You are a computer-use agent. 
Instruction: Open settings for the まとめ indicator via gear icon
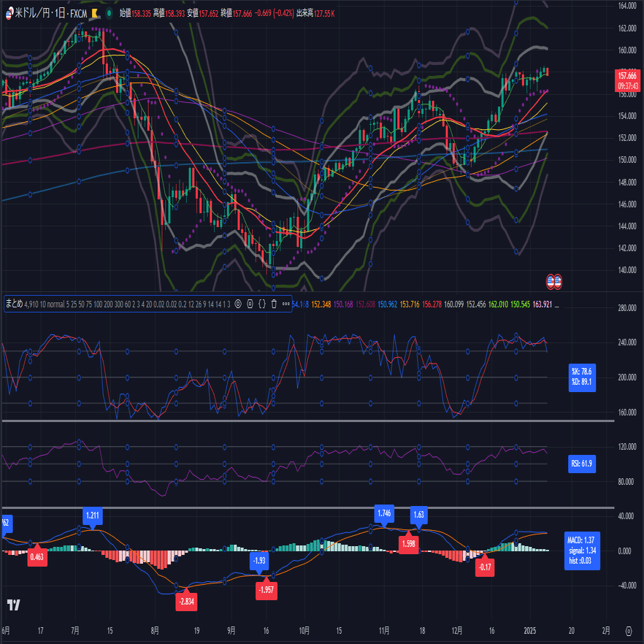pyautogui.click(x=249, y=302)
